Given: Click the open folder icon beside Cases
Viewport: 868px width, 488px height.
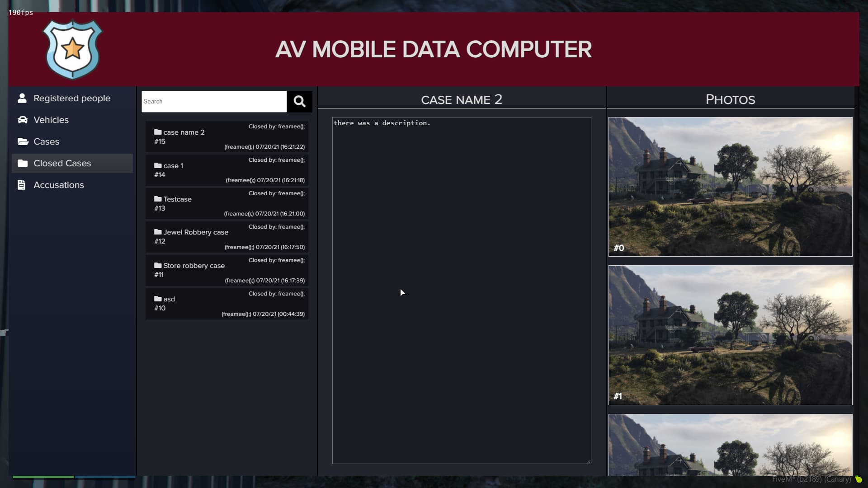Looking at the screenshot, I should pyautogui.click(x=23, y=141).
